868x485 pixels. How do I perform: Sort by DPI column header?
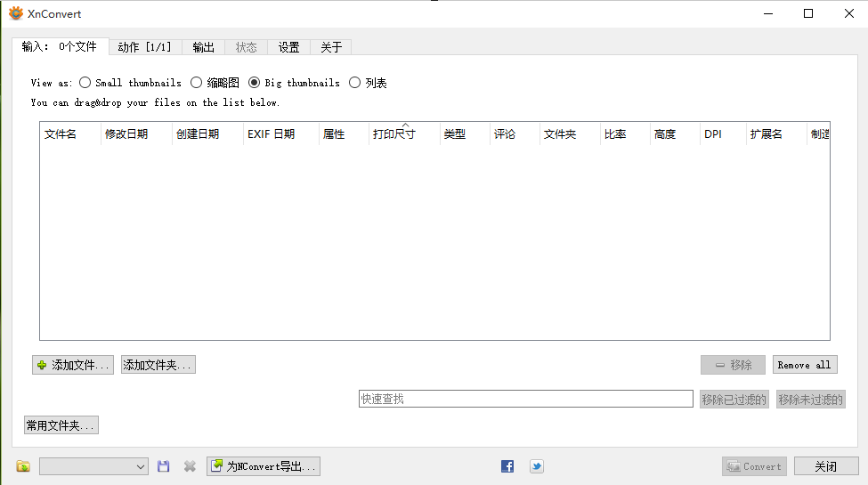(723, 134)
